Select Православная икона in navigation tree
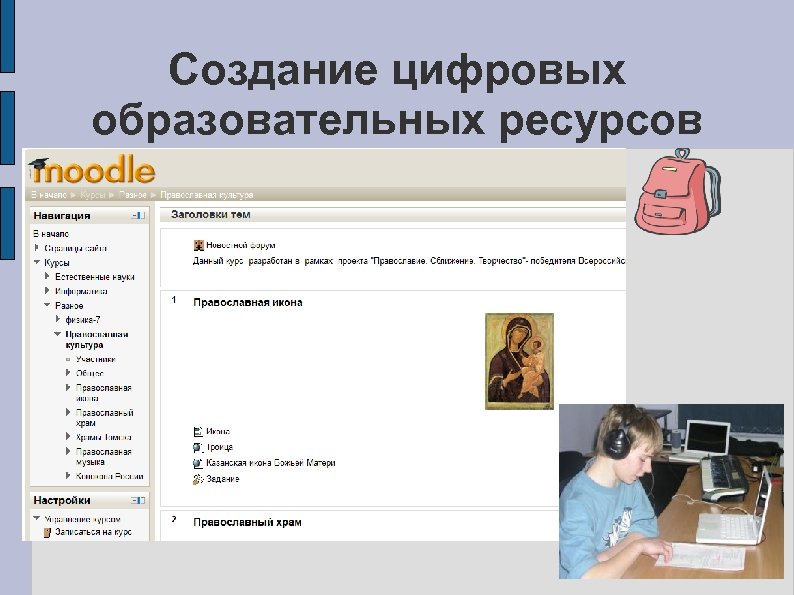794x595 pixels. [x=103, y=393]
